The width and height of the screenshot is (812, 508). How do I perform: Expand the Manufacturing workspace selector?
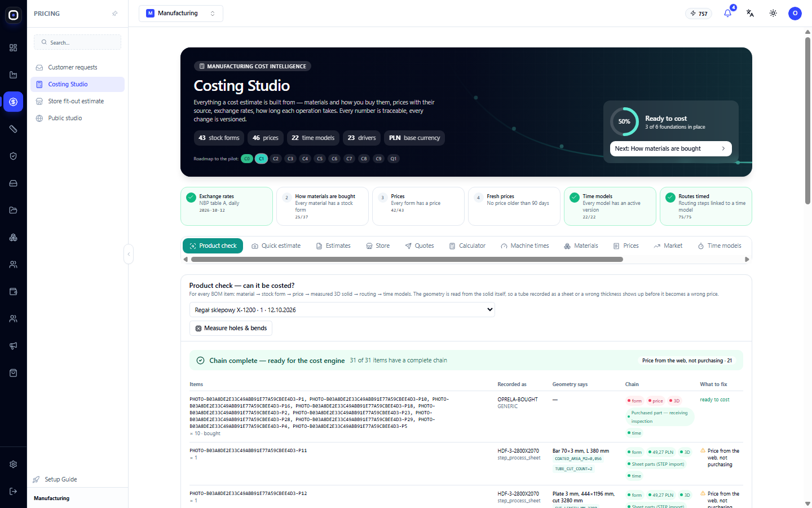tap(181, 14)
